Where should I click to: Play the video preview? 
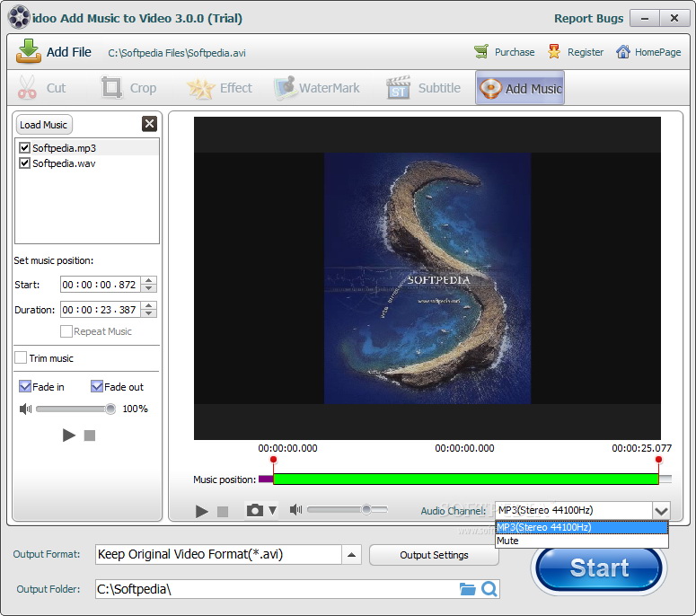tap(202, 511)
